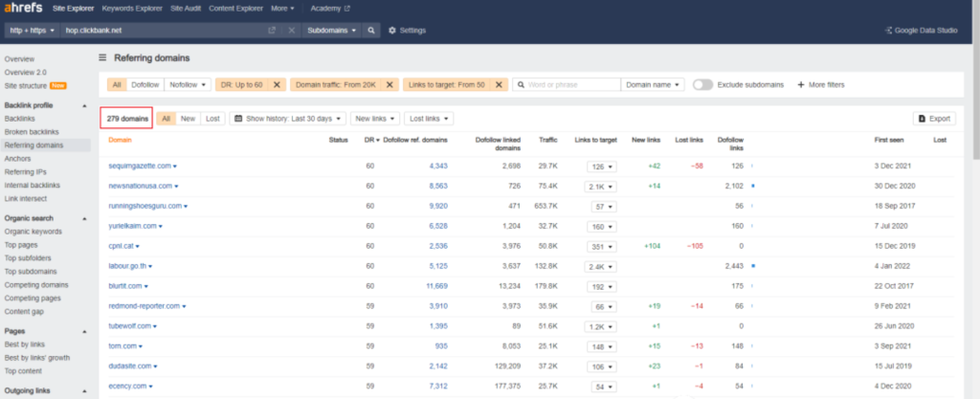Remove the Domain traffic filter
Screen dimensions: 980x399
[x=389, y=84]
